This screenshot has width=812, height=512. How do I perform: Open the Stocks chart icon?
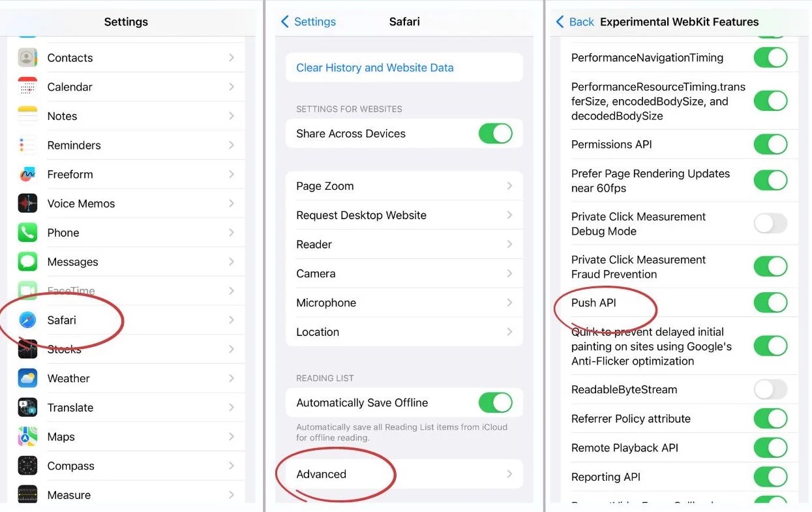[27, 349]
